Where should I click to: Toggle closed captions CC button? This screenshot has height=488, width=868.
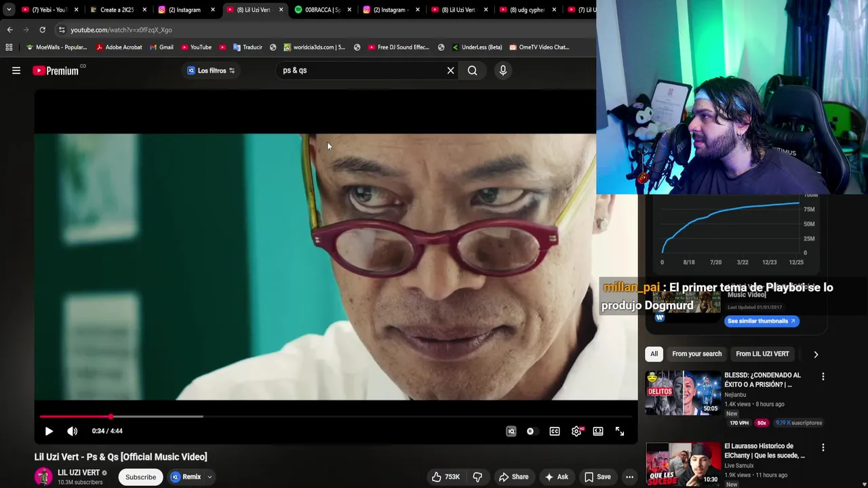[555, 431]
